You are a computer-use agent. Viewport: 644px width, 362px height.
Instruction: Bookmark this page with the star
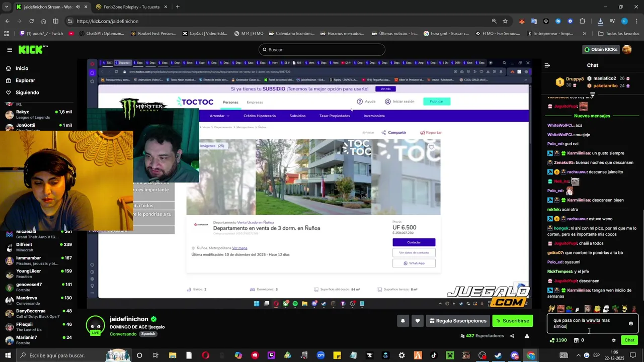[x=505, y=21]
